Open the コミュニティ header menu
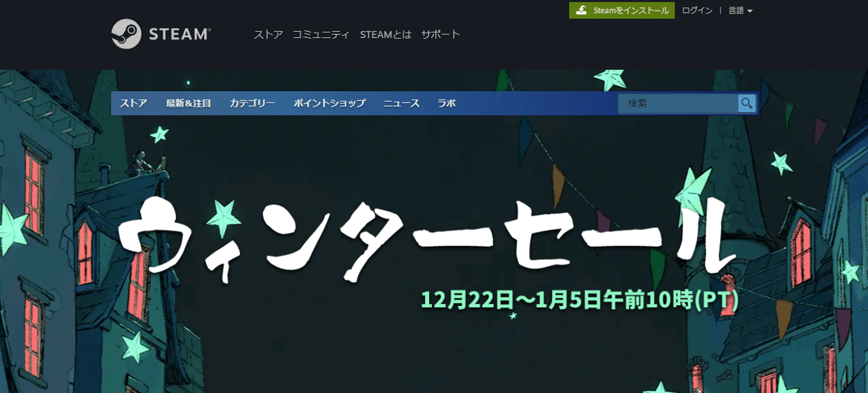 click(321, 35)
